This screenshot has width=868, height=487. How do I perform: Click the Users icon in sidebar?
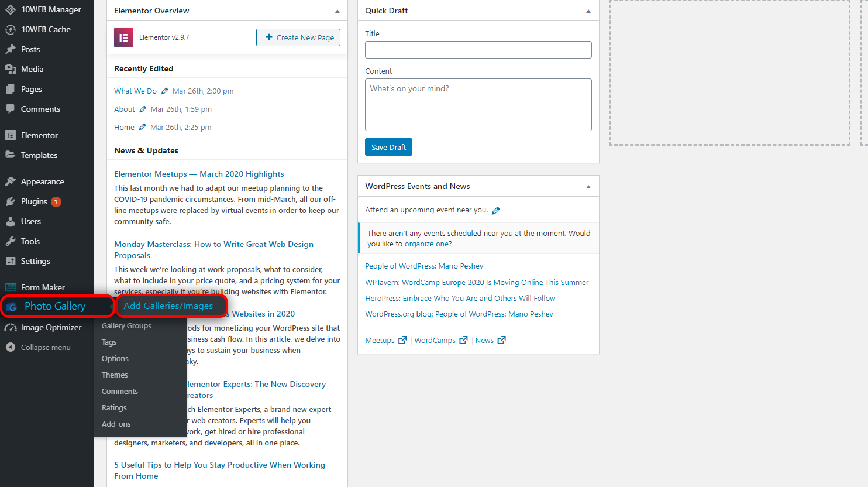[x=11, y=221]
